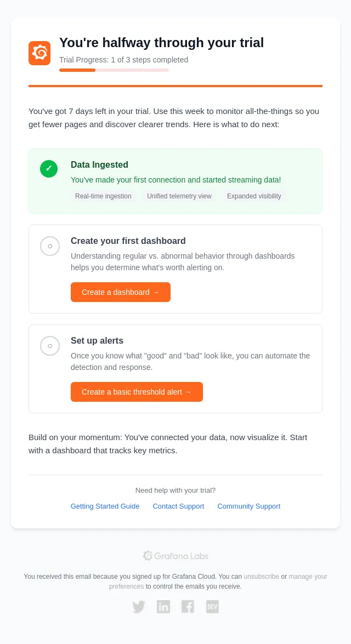Screen dimensions: 351x644
Task: Click the Real-time ingestion tag
Action: coord(103,196)
